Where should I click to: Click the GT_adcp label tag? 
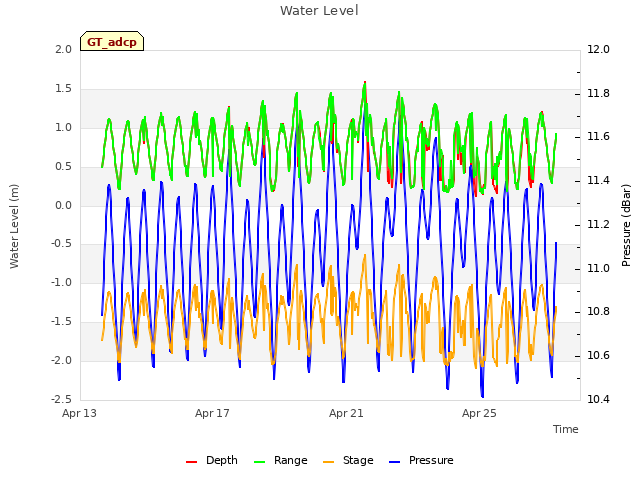click(x=112, y=41)
